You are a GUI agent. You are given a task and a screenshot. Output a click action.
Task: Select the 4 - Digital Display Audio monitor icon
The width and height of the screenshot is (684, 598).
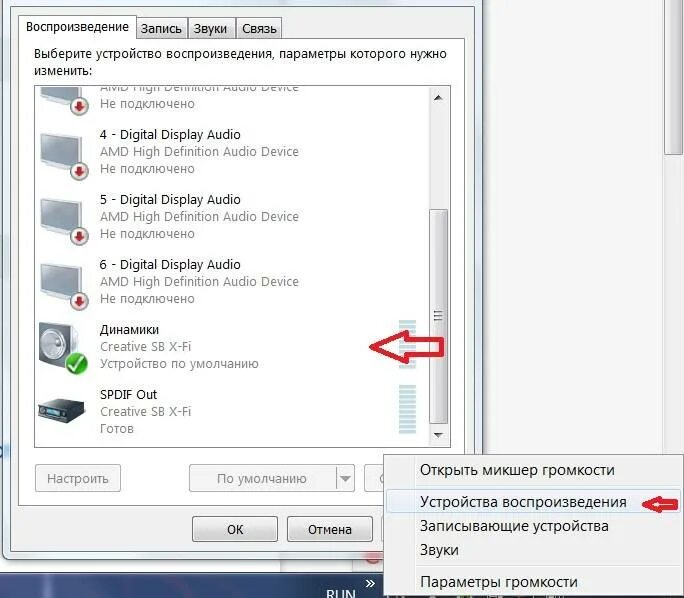point(64,154)
